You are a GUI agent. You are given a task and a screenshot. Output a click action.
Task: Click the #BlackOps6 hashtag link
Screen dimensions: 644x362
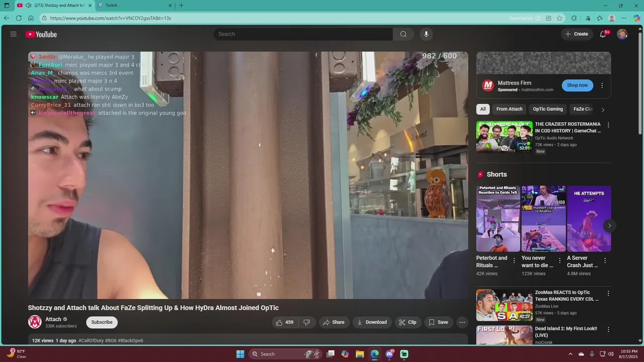(130, 340)
